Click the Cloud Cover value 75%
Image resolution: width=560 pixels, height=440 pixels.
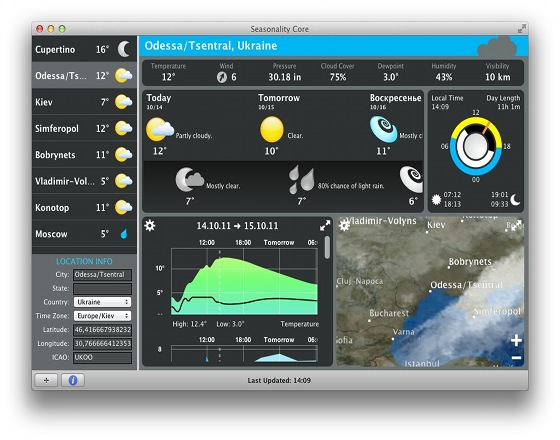[338, 77]
